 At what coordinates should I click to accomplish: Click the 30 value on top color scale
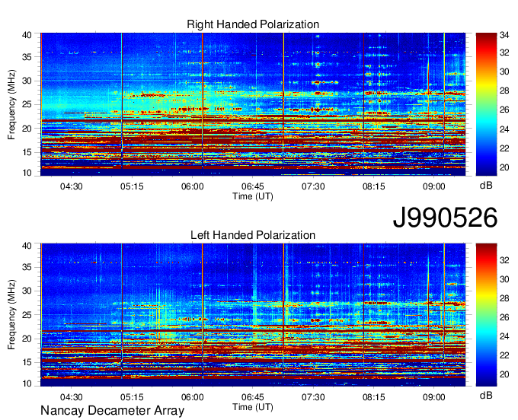[504, 72]
